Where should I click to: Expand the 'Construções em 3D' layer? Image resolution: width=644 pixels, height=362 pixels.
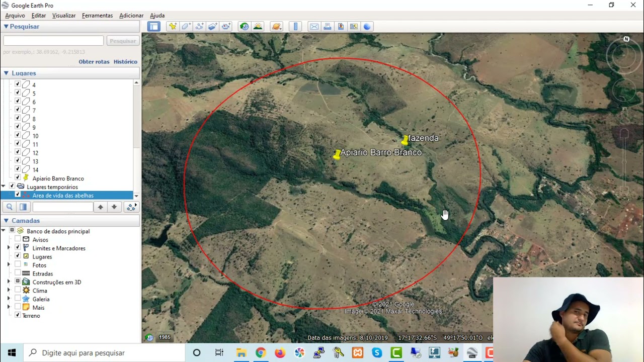pyautogui.click(x=9, y=282)
